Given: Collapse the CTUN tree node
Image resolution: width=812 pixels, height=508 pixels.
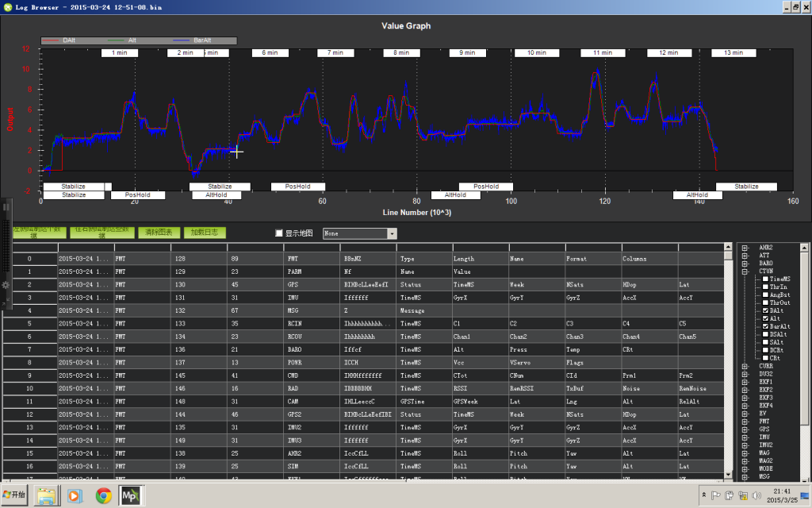Looking at the screenshot, I should pyautogui.click(x=745, y=271).
